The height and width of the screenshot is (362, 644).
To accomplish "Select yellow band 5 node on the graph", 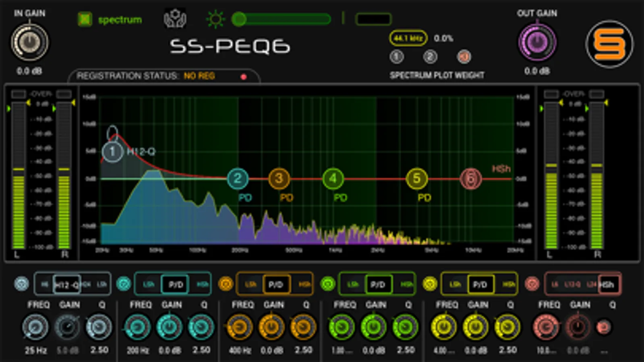I will pyautogui.click(x=416, y=178).
